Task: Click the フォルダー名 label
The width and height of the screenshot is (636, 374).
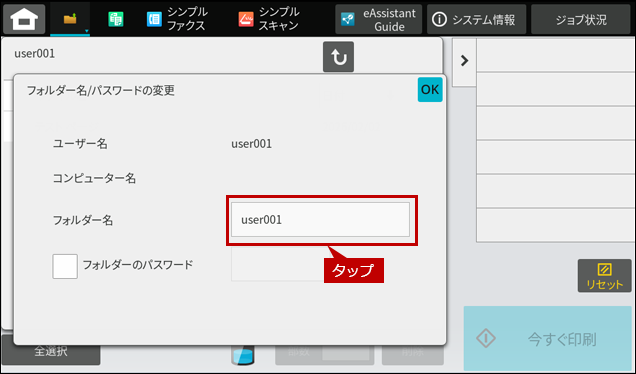Action: 83,220
